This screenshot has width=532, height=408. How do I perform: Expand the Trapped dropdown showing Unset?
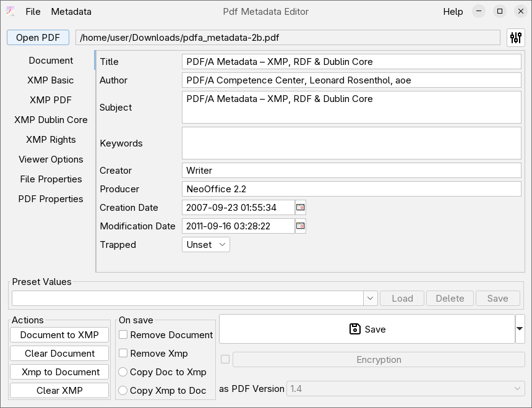pos(206,245)
